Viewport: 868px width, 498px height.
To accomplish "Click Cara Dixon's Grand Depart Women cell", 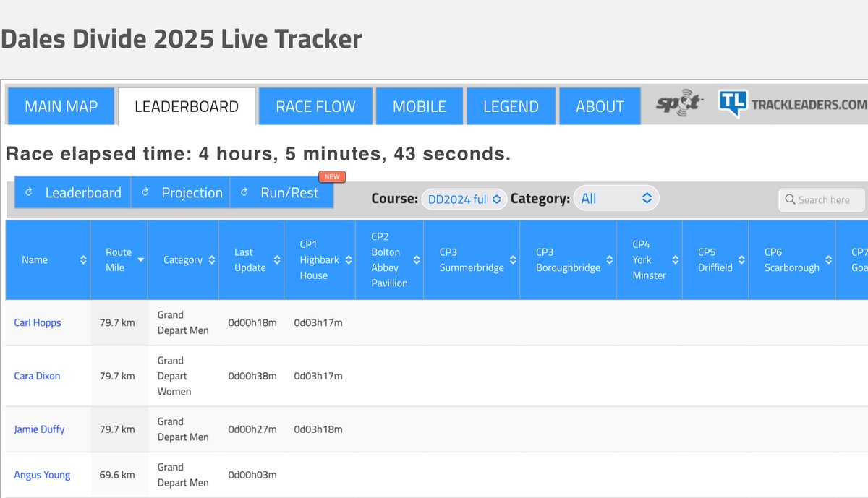I will tap(184, 376).
